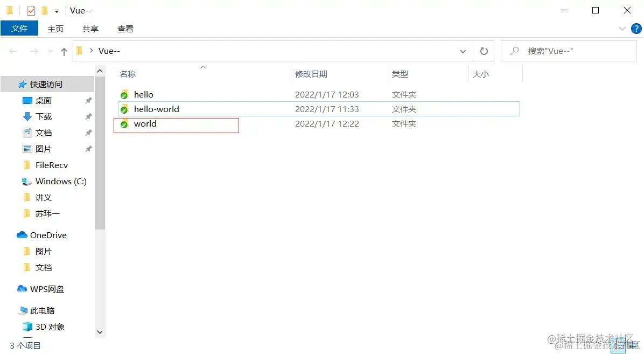The height and width of the screenshot is (354, 644).
Task: Click navigation pane scroll up arrow
Action: (x=100, y=71)
